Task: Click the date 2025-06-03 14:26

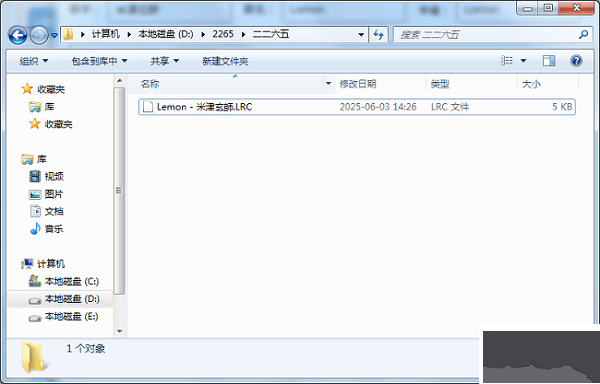Action: [x=378, y=107]
